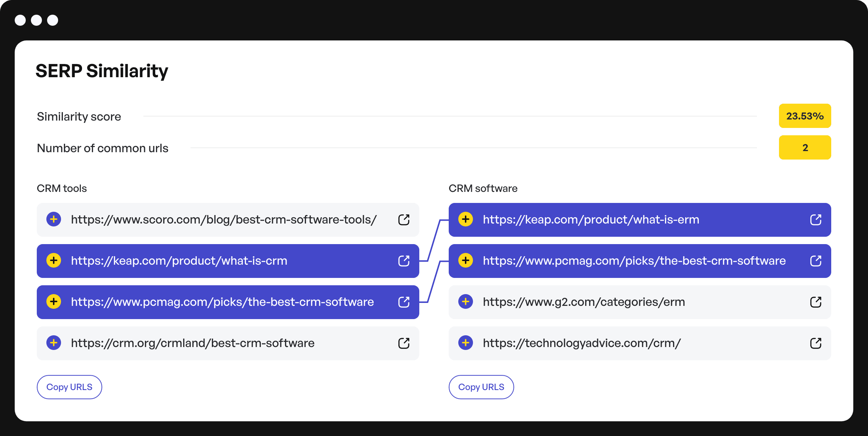Toggle the plus on pcmag CRM software row

tap(466, 261)
